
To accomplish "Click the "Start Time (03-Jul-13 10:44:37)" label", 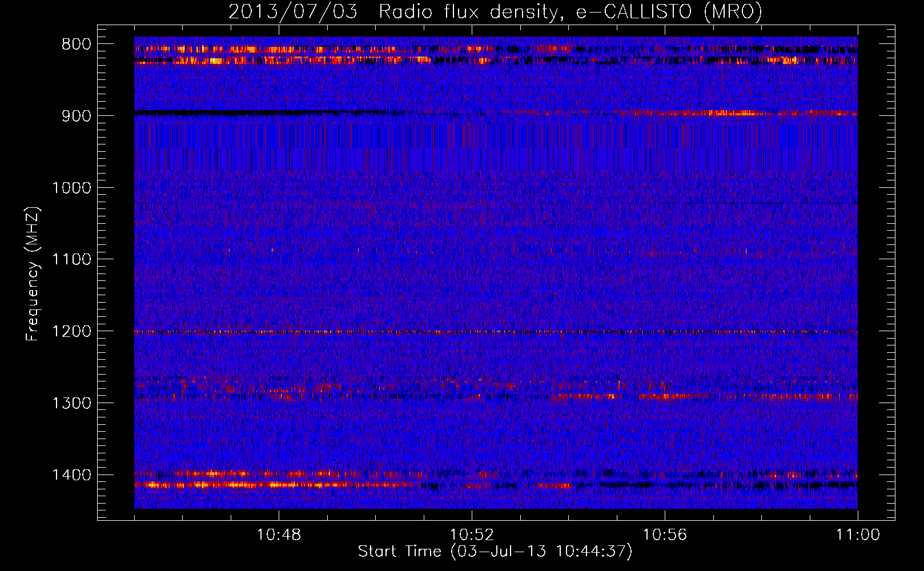I will point(495,552).
